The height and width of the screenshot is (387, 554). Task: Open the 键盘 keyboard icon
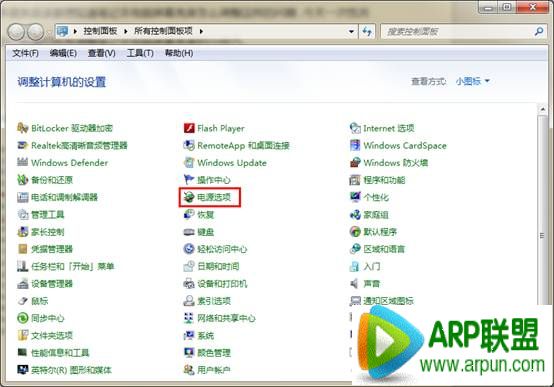(x=189, y=232)
